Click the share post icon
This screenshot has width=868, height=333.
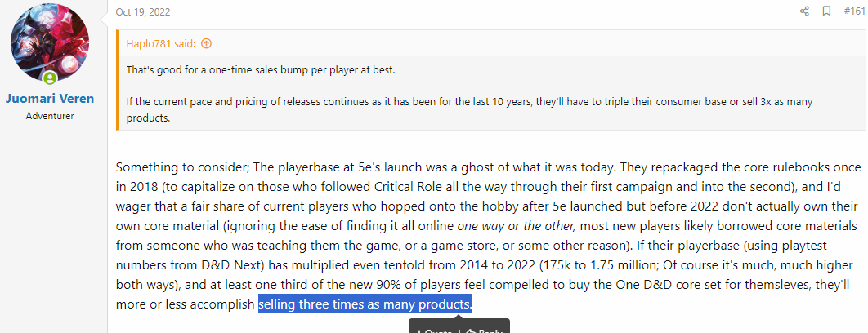(804, 11)
